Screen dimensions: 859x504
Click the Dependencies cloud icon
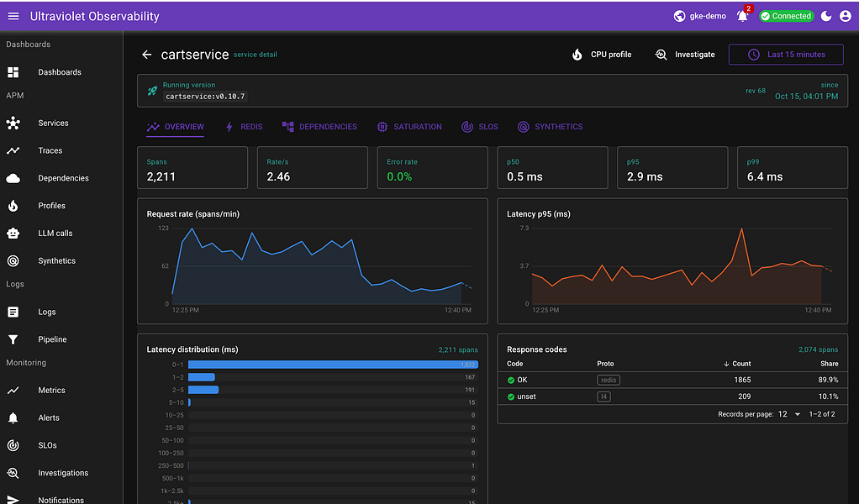point(13,178)
